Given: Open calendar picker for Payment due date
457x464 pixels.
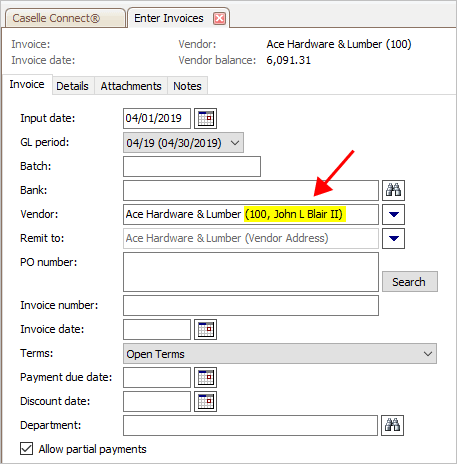Looking at the screenshot, I should (x=205, y=377).
